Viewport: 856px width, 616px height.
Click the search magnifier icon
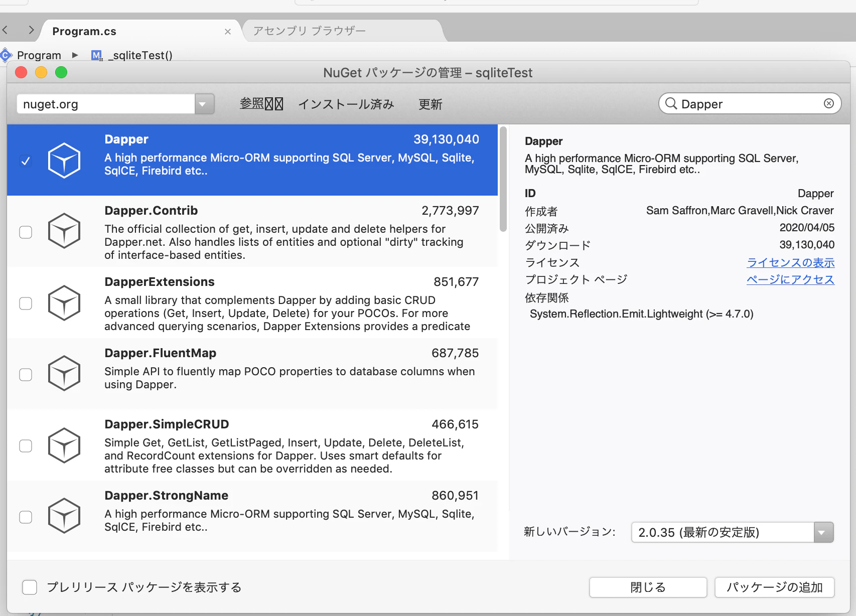coord(671,103)
